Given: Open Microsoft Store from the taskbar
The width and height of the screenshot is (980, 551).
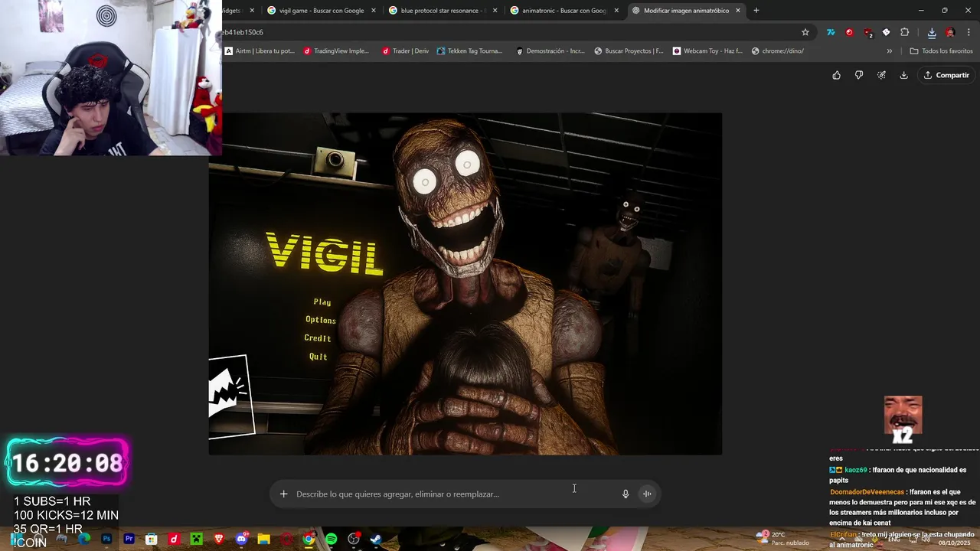Looking at the screenshot, I should tap(152, 539).
